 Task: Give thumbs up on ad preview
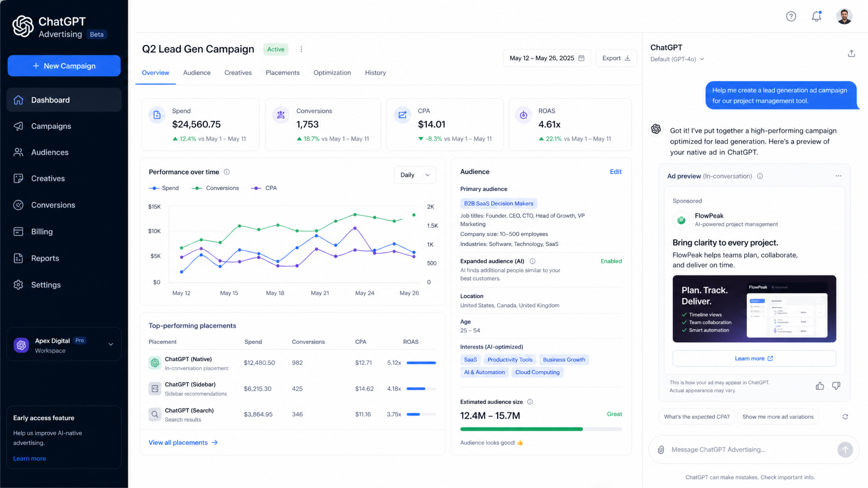[820, 386]
